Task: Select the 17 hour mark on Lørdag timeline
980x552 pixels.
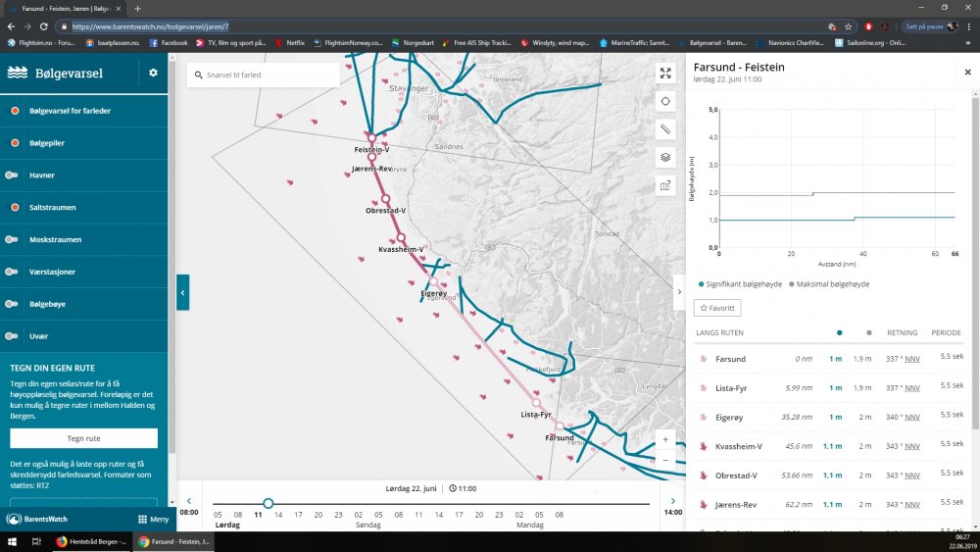Action: (x=298, y=515)
